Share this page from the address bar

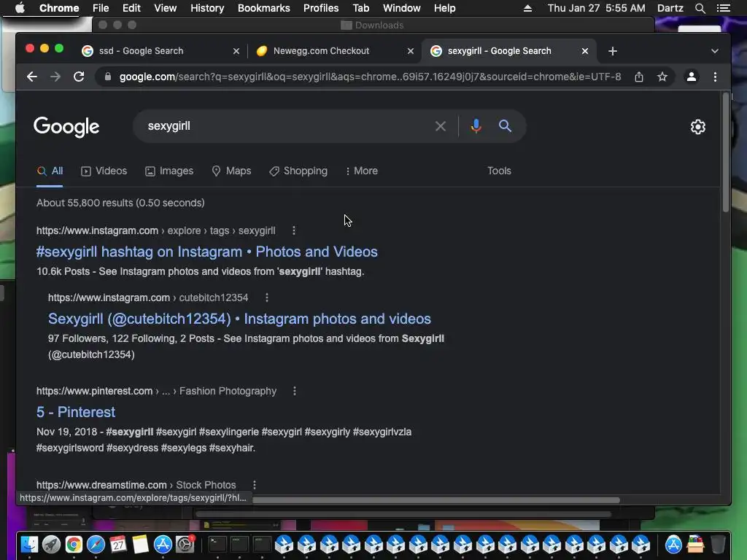(x=639, y=77)
